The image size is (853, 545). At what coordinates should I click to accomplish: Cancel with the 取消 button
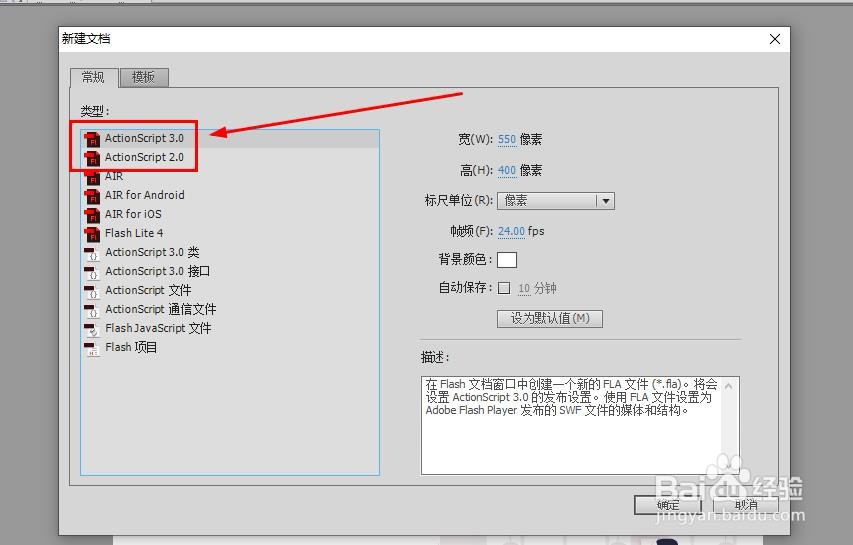click(x=745, y=505)
